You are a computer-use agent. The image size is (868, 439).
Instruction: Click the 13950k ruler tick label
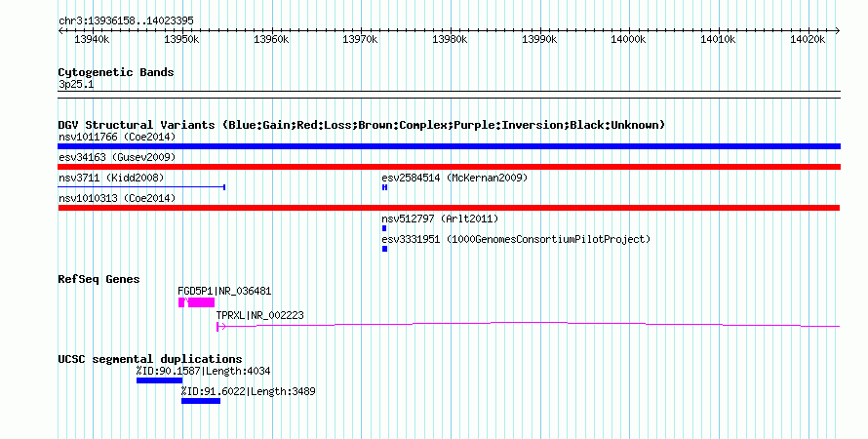pyautogui.click(x=181, y=39)
